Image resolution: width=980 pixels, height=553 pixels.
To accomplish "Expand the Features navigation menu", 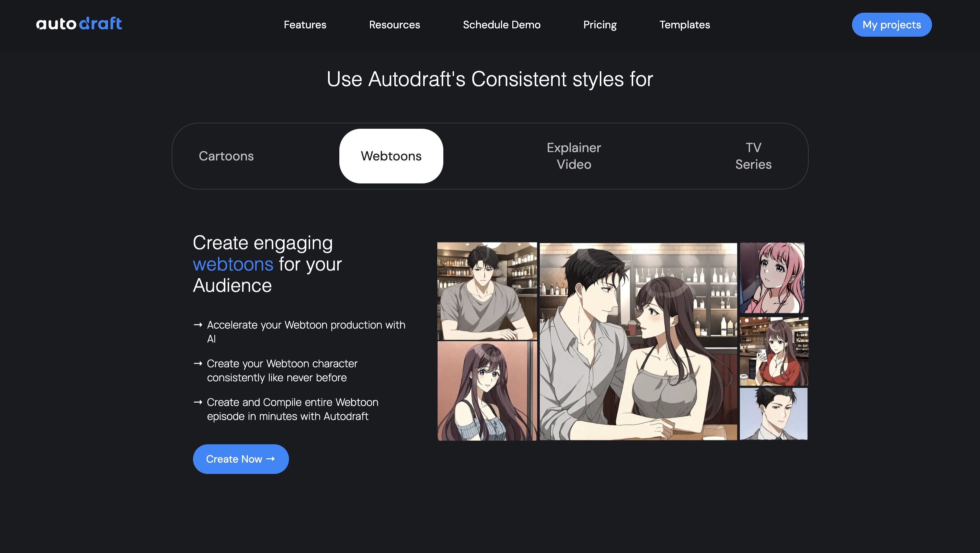I will 305,25.
